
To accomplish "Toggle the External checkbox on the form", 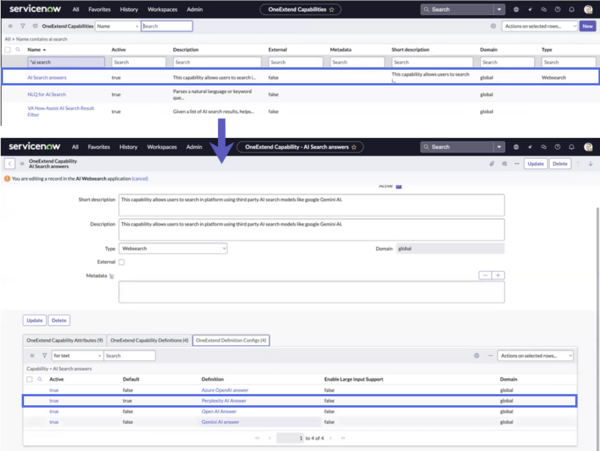I will pos(121,262).
